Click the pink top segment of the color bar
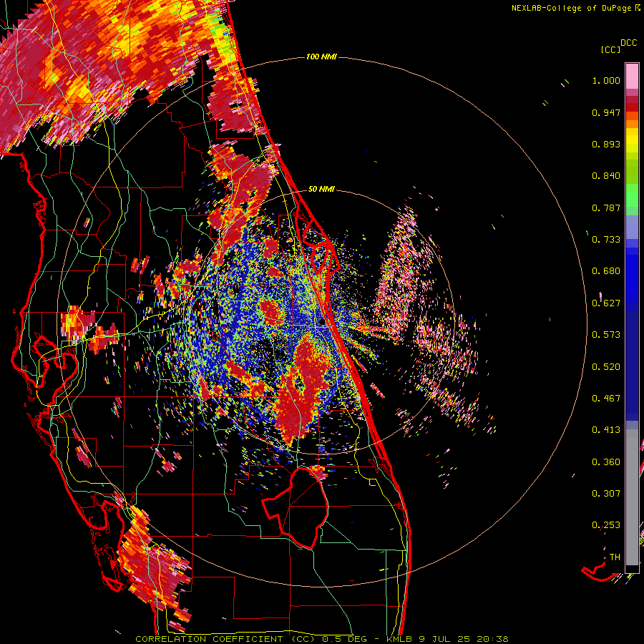The image size is (644, 644). pos(632,76)
